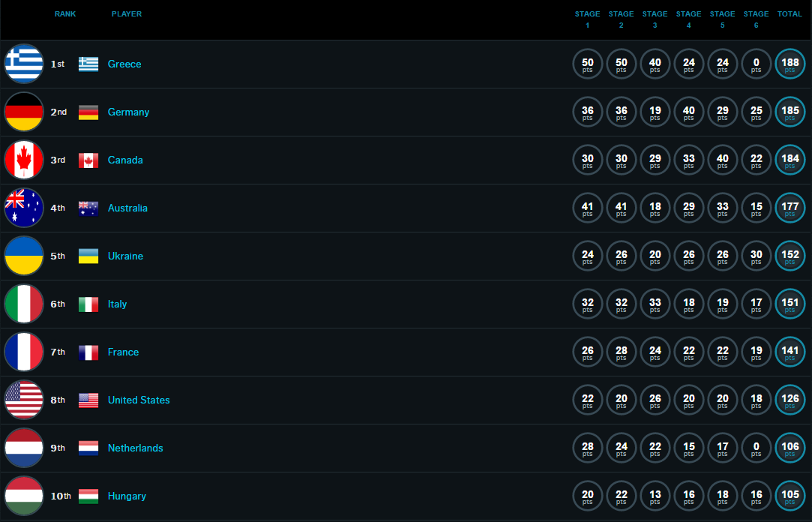The height and width of the screenshot is (522, 812).
Task: Click small United States flag beside name
Action: click(88, 400)
